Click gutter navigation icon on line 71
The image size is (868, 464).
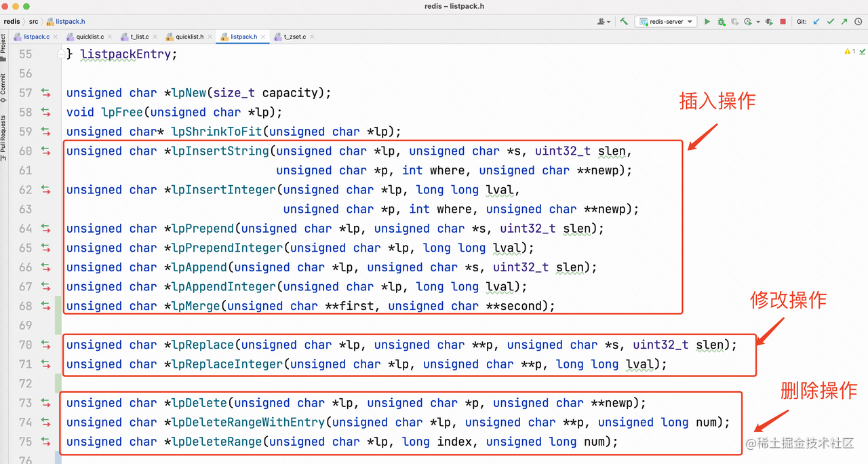[46, 364]
